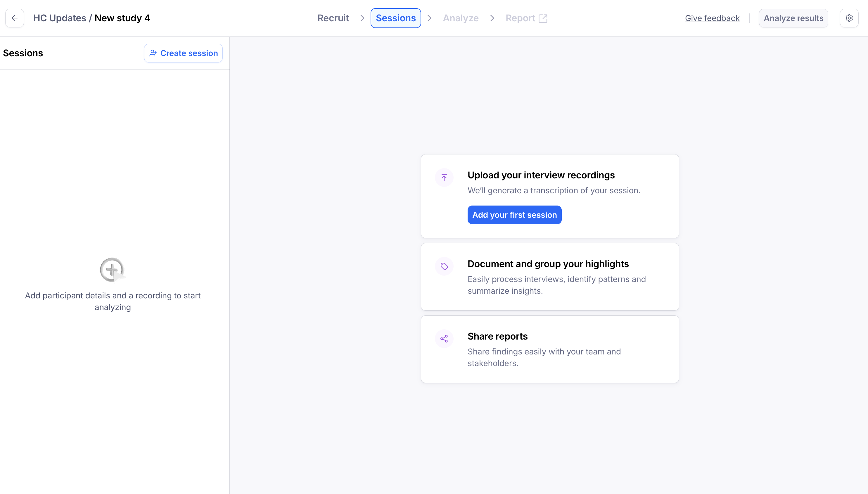
Task: Click the share reports icon
Action: point(444,339)
